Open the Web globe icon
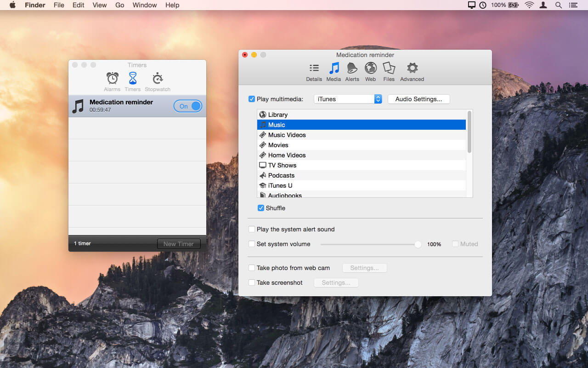The height and width of the screenshot is (368, 588). (370, 69)
